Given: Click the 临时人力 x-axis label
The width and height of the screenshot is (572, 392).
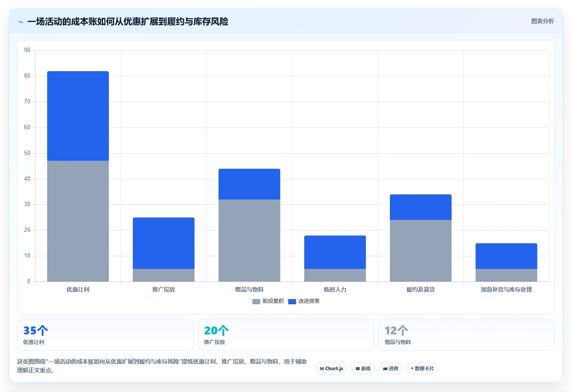Looking at the screenshot, I should pyautogui.click(x=335, y=289).
